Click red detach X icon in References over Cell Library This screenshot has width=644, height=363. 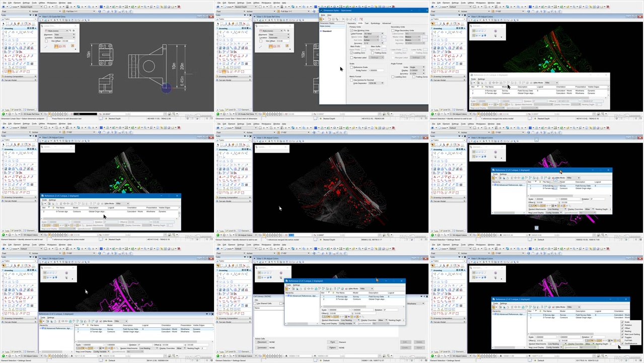(346, 288)
